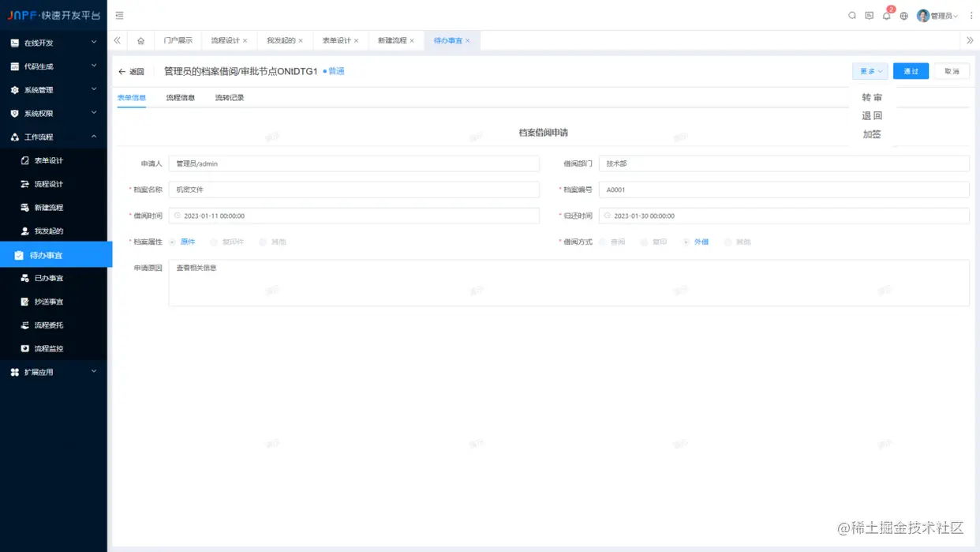Open 待办事宜 in sidebar
This screenshot has height=552, width=980.
click(56, 255)
